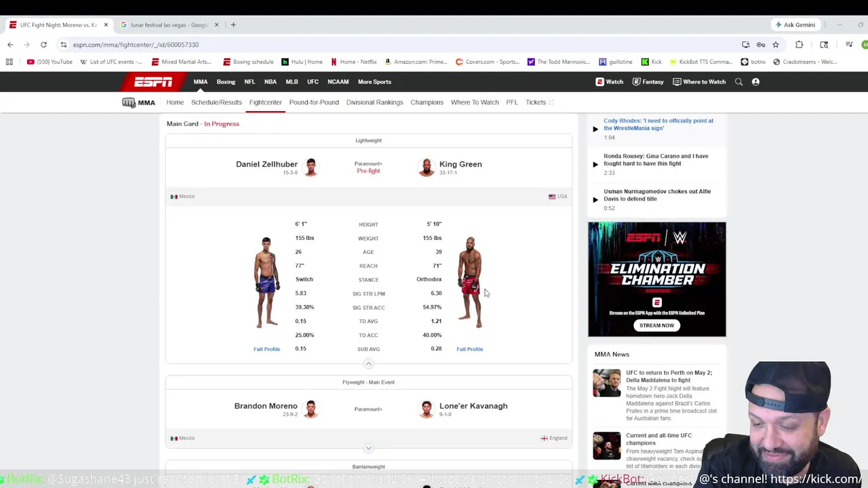This screenshot has height=488, width=868.
Task: Open the MMA section home logo
Action: pyautogui.click(x=138, y=102)
